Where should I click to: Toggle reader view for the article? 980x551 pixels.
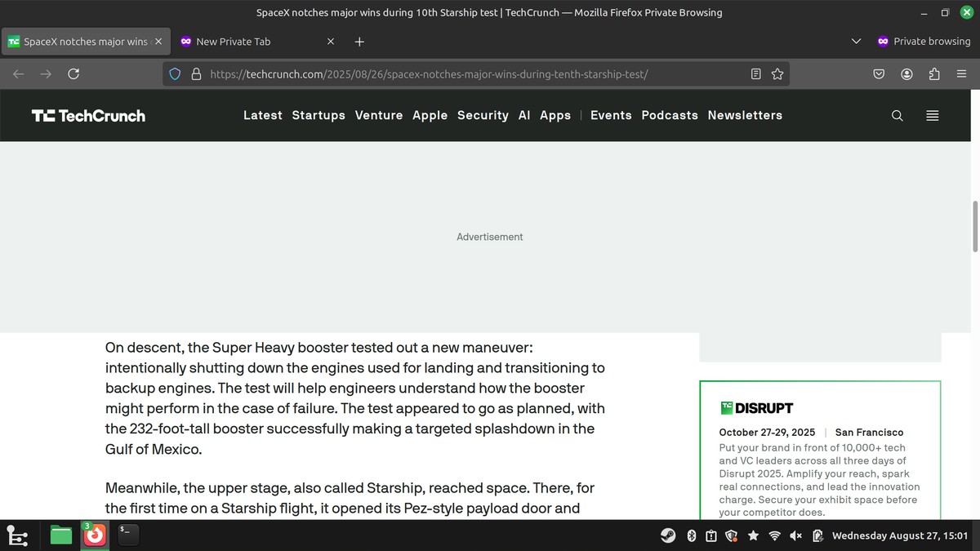755,73
